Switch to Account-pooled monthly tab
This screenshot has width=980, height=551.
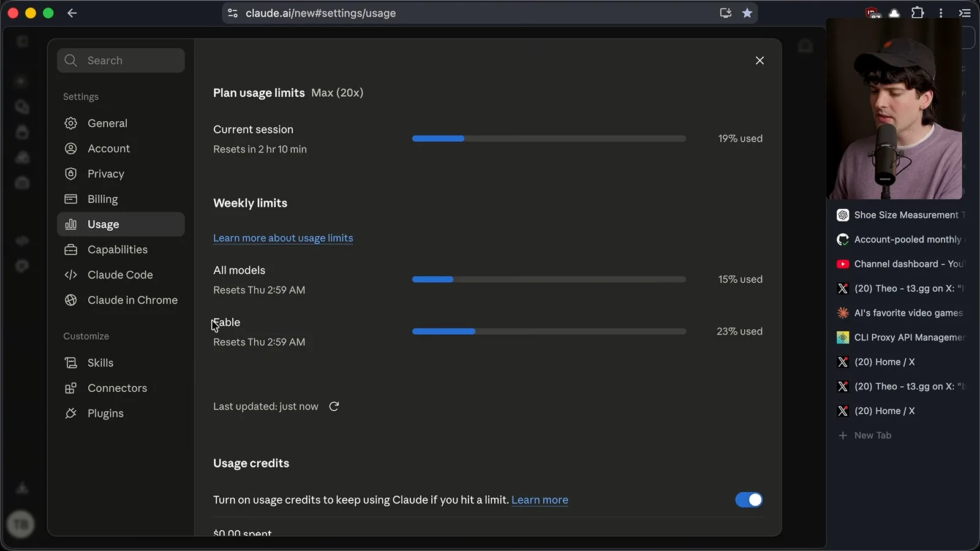click(x=900, y=239)
